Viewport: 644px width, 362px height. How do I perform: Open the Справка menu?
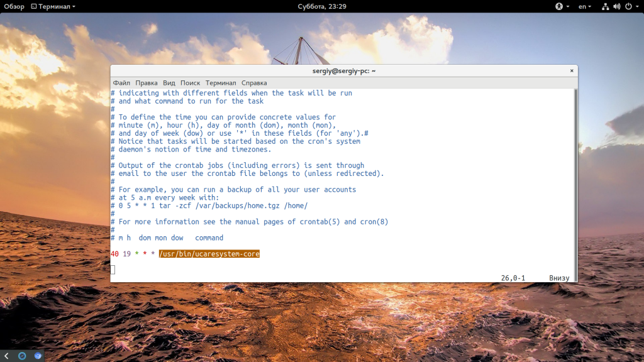[x=254, y=83]
